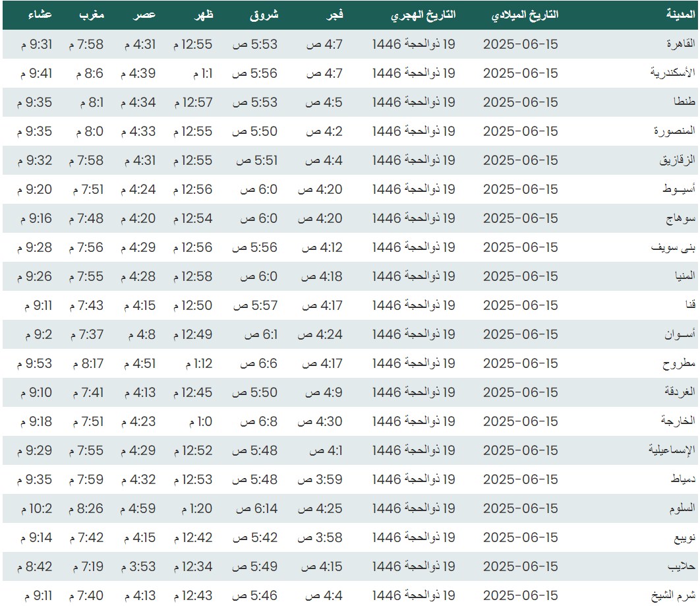
Task: Click the Hijri date in طنطا row
Action: coord(413,102)
